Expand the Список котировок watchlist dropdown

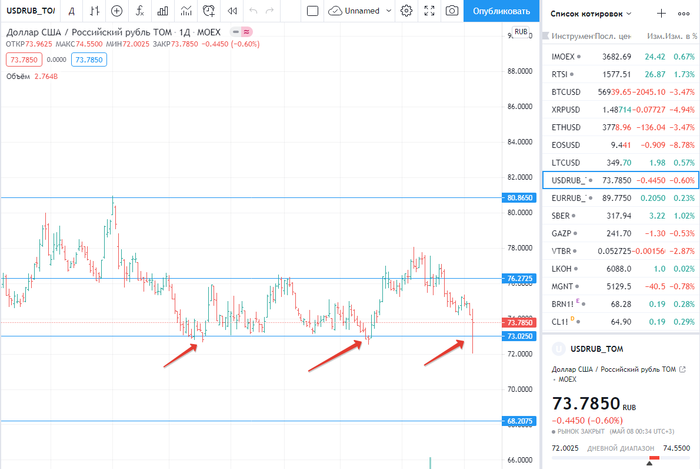[x=591, y=14]
